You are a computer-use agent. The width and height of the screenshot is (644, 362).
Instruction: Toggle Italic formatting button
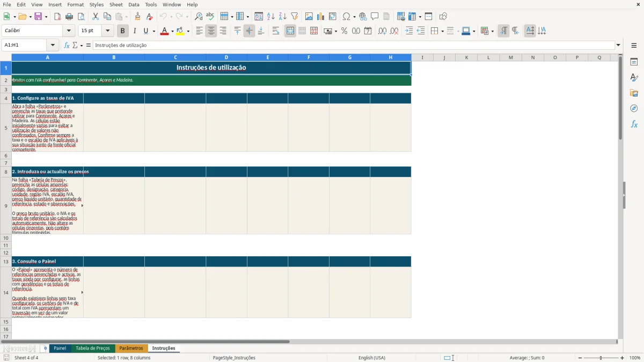[135, 31]
